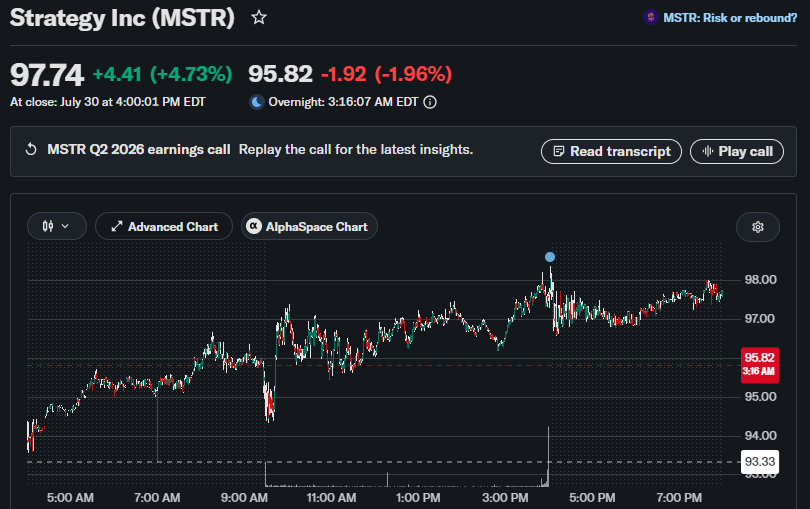This screenshot has height=509, width=810.
Task: Play call audio replay
Action: pos(737,151)
